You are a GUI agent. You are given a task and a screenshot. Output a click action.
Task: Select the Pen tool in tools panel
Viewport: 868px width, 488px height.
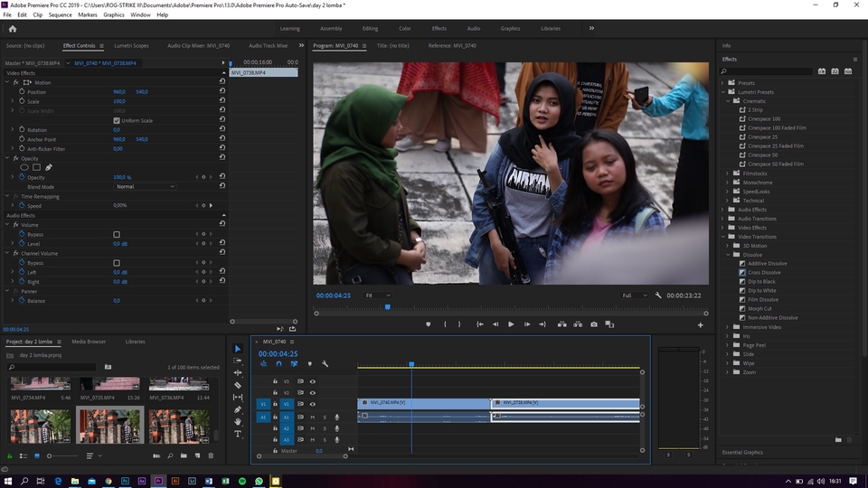238,409
